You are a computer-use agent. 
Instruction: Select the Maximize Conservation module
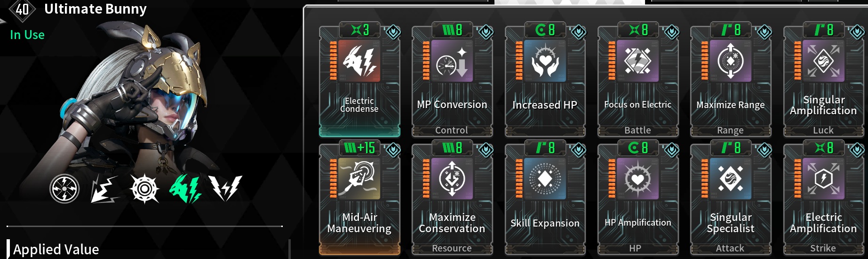click(452, 199)
